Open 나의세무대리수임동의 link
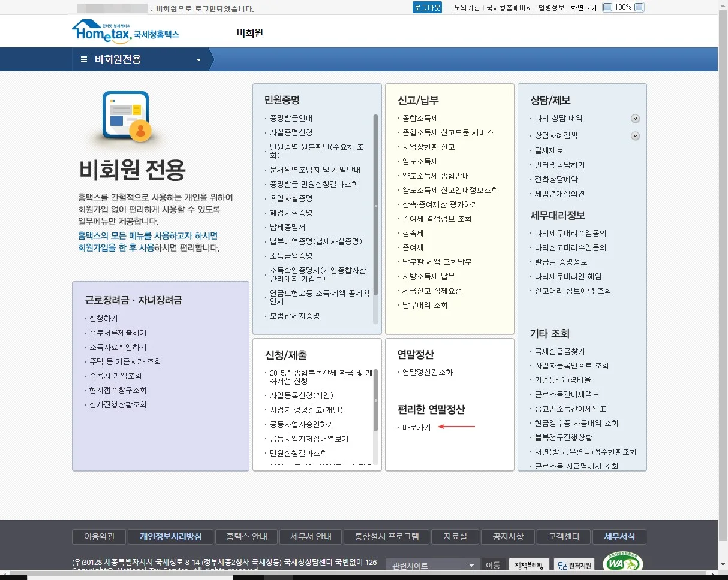 pos(570,233)
